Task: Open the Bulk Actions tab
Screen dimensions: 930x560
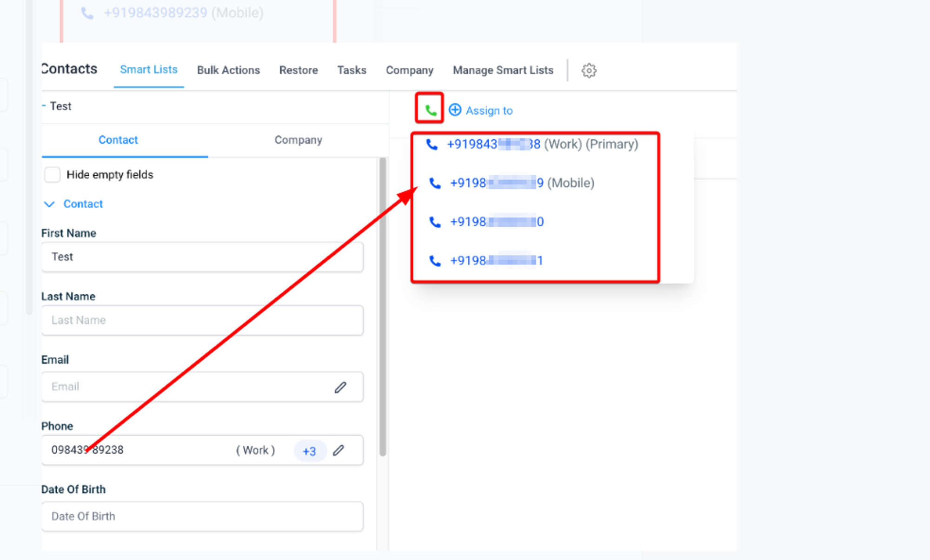Action: pos(228,70)
